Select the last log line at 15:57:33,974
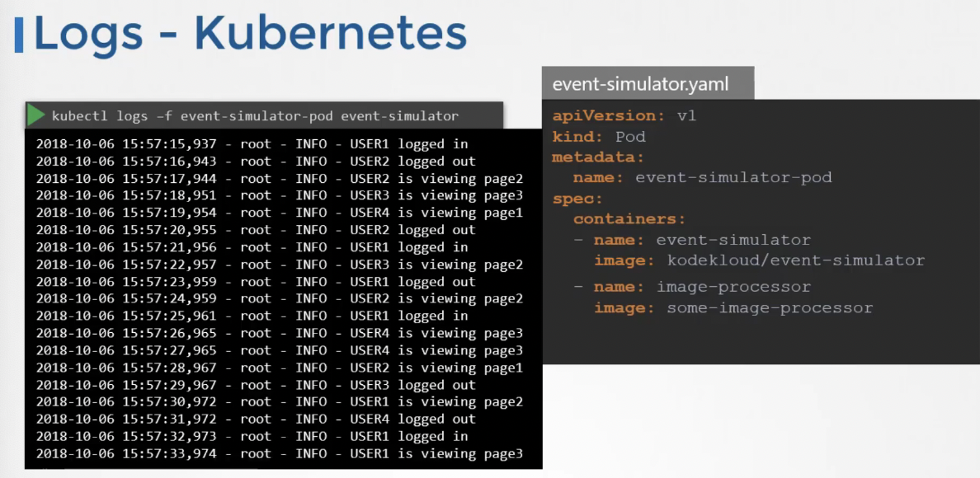 280,453
